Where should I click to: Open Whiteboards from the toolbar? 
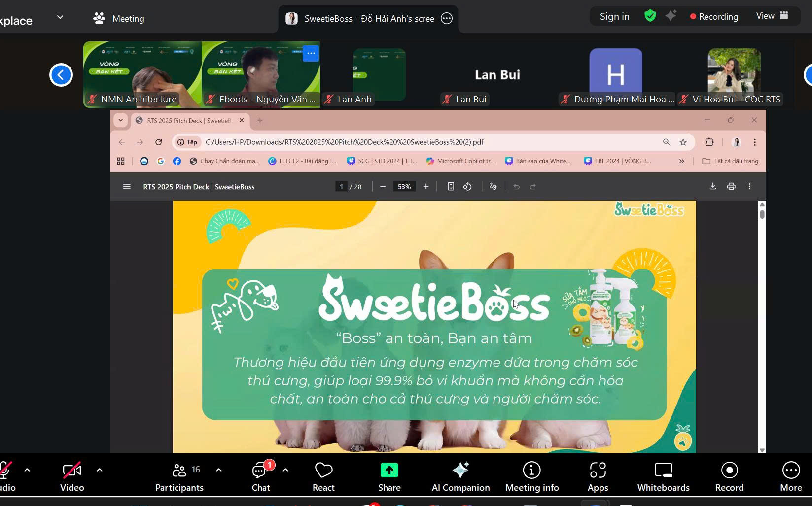(x=663, y=476)
